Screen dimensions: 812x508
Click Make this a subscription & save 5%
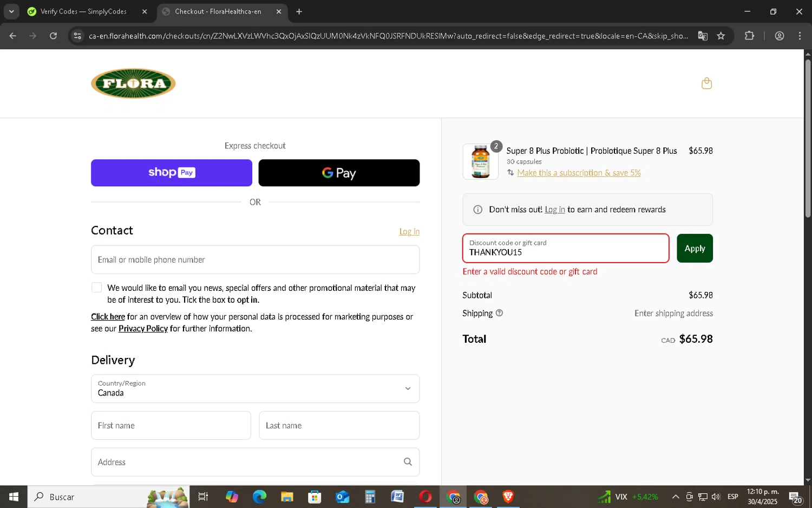(x=579, y=173)
